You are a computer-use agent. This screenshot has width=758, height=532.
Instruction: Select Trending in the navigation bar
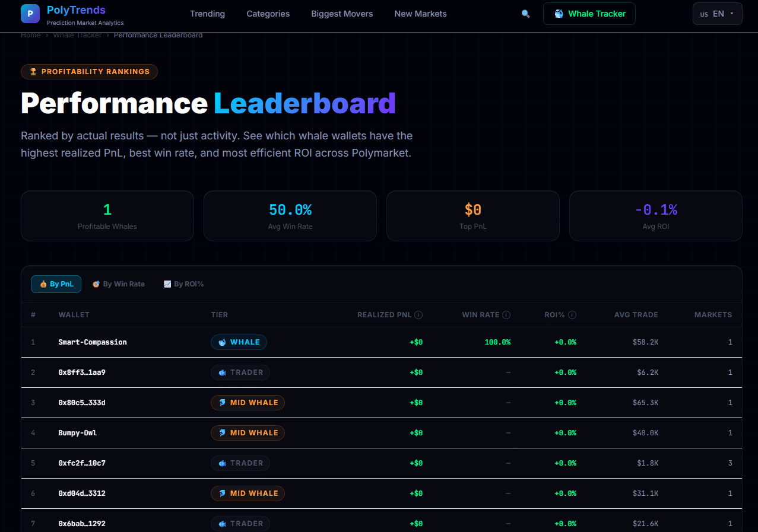(x=207, y=13)
